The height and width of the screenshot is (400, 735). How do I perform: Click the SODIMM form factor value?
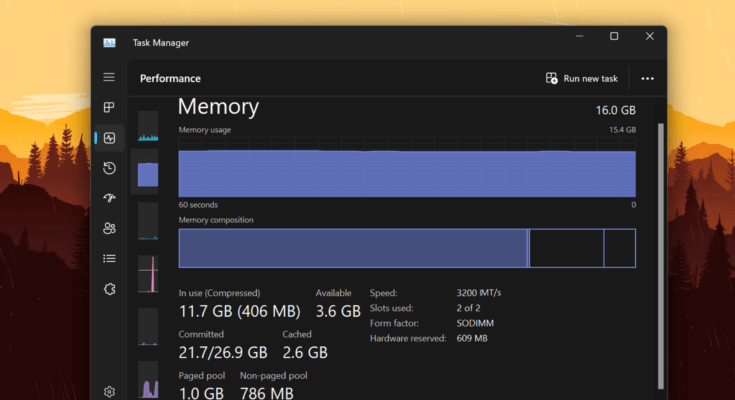click(475, 323)
